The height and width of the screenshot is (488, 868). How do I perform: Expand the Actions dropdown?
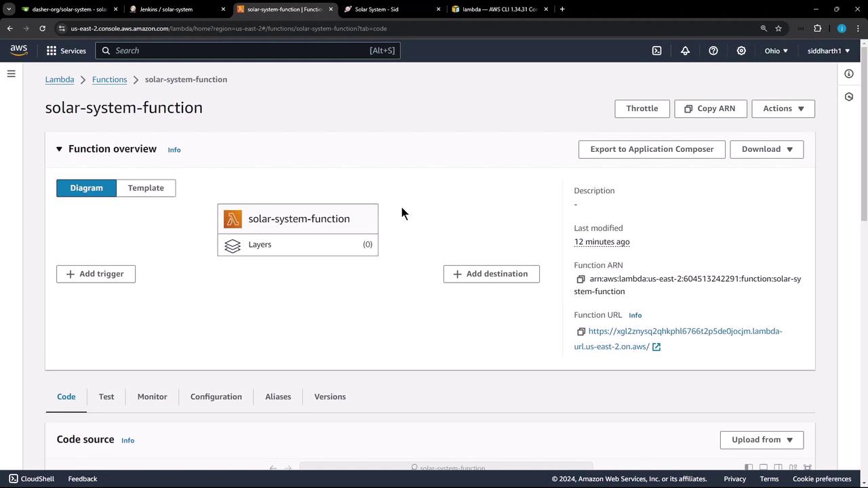(x=783, y=108)
